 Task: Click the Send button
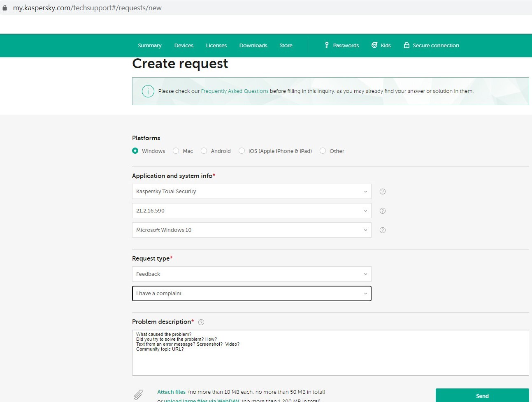pos(482,395)
